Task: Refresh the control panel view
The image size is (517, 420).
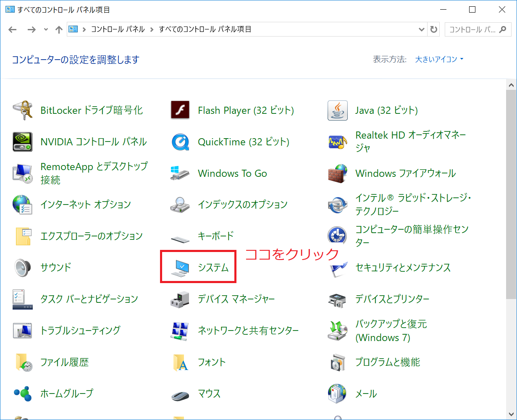Action: pos(434,29)
